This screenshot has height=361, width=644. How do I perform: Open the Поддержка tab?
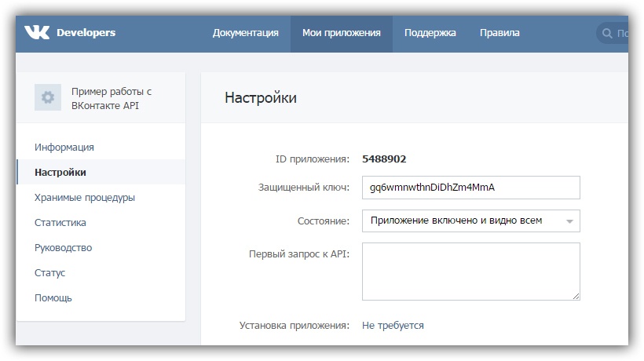point(430,33)
